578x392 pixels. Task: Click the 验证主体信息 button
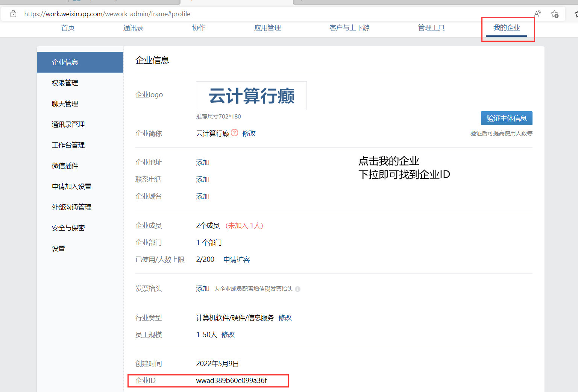coord(507,118)
